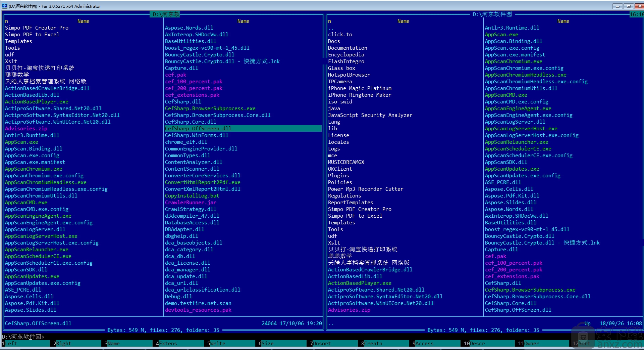Select the IPCamera folder

340,81
